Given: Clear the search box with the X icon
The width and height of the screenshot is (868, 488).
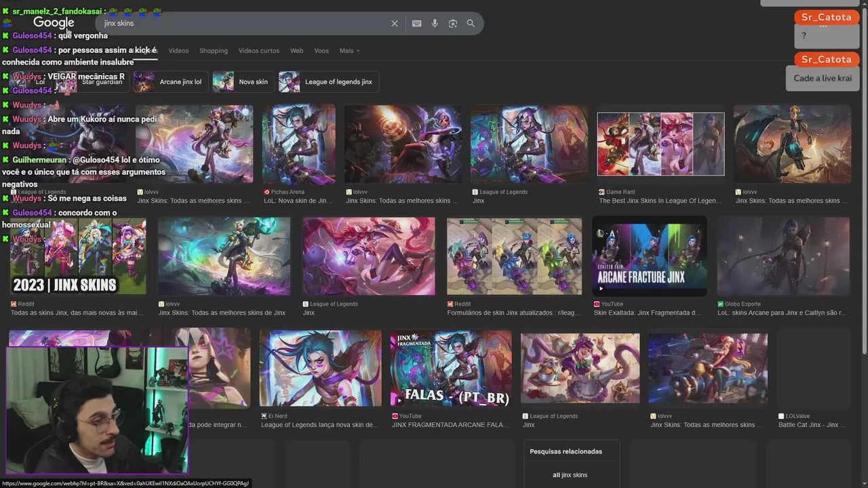Looking at the screenshot, I should click(x=395, y=23).
